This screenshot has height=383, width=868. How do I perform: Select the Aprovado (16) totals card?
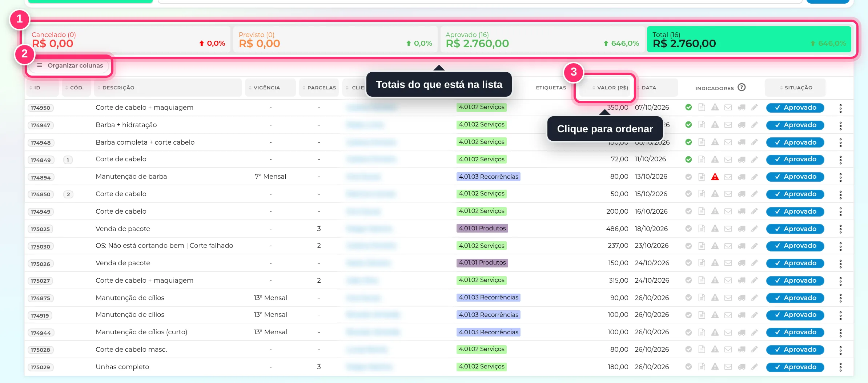coord(542,39)
